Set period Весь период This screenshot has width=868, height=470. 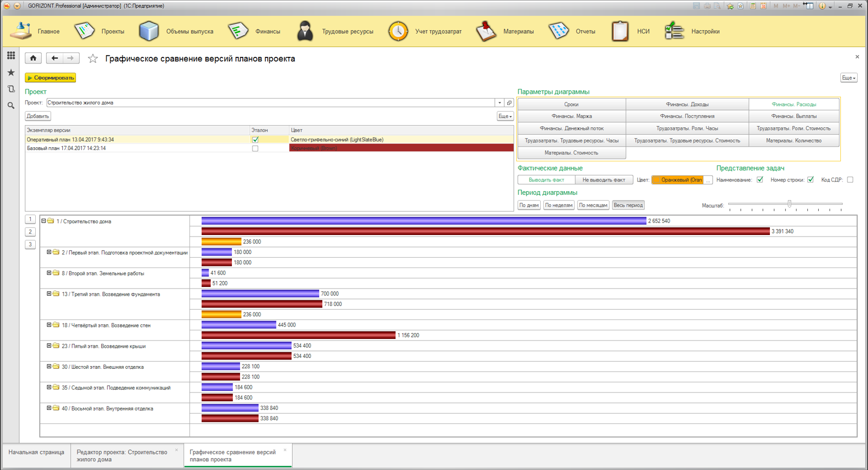628,205
